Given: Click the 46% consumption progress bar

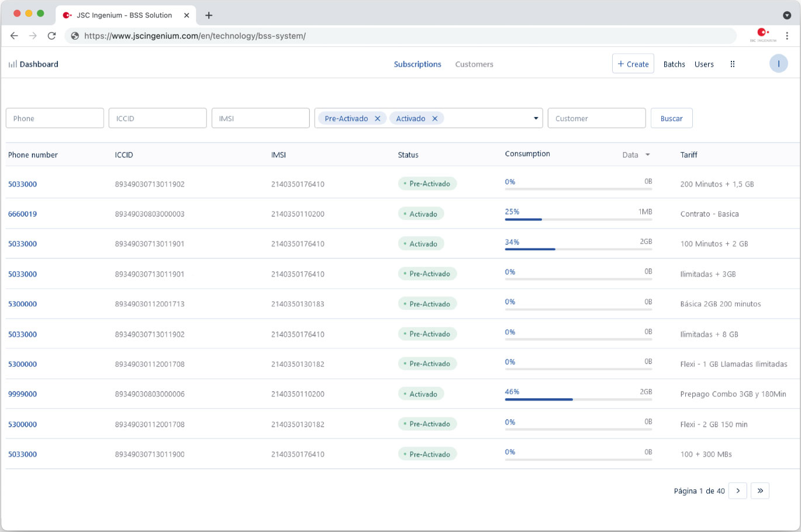Looking at the screenshot, I should click(578, 399).
